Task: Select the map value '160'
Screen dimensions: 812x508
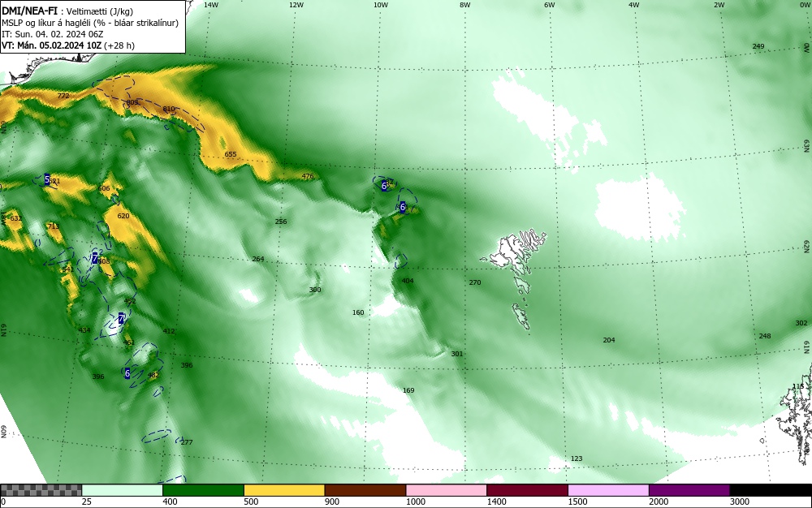Action: pyautogui.click(x=358, y=313)
